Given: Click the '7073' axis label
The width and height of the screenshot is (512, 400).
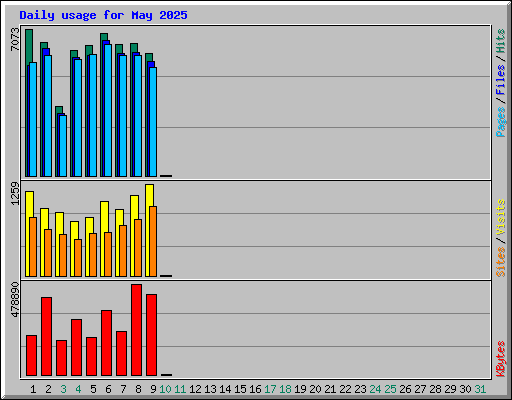Looking at the screenshot, I should (15, 39).
